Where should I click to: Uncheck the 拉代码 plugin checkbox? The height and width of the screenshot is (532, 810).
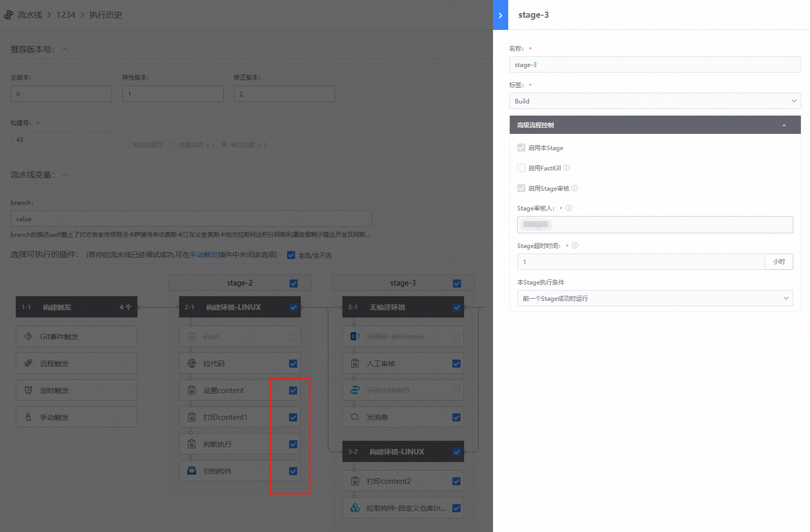pos(293,364)
